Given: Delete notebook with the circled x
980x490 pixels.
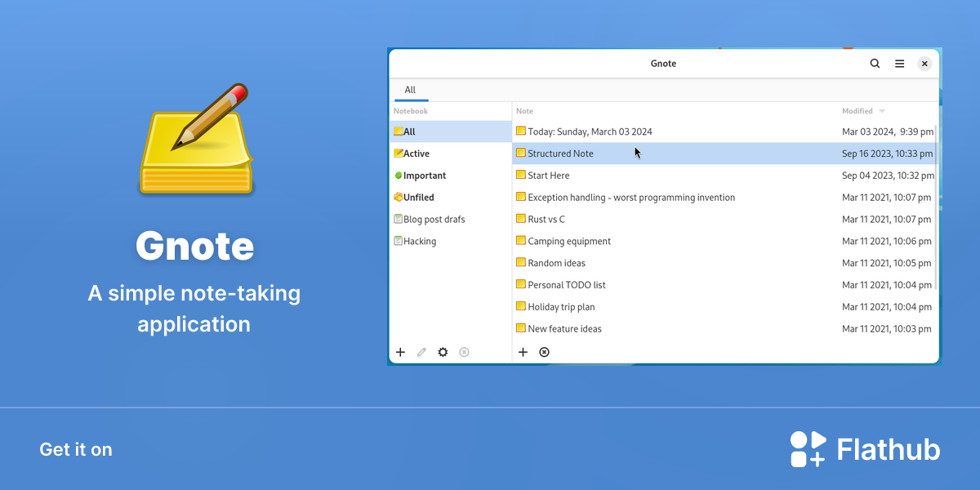Looking at the screenshot, I should click(x=464, y=352).
